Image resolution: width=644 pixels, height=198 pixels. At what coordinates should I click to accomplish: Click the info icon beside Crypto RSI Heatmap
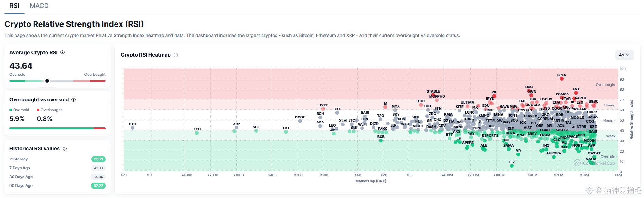(176, 55)
